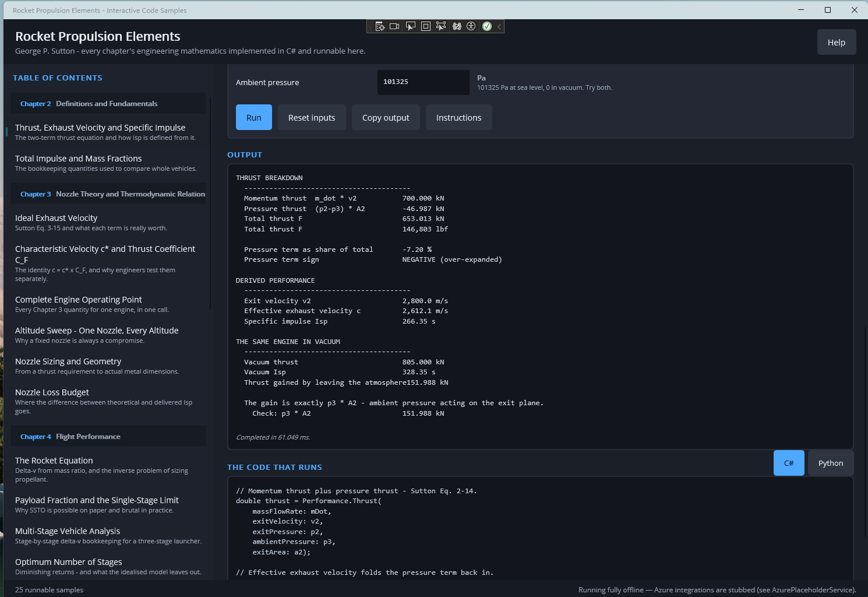Click 'Completed in 61.049 ms.' text

click(x=273, y=437)
